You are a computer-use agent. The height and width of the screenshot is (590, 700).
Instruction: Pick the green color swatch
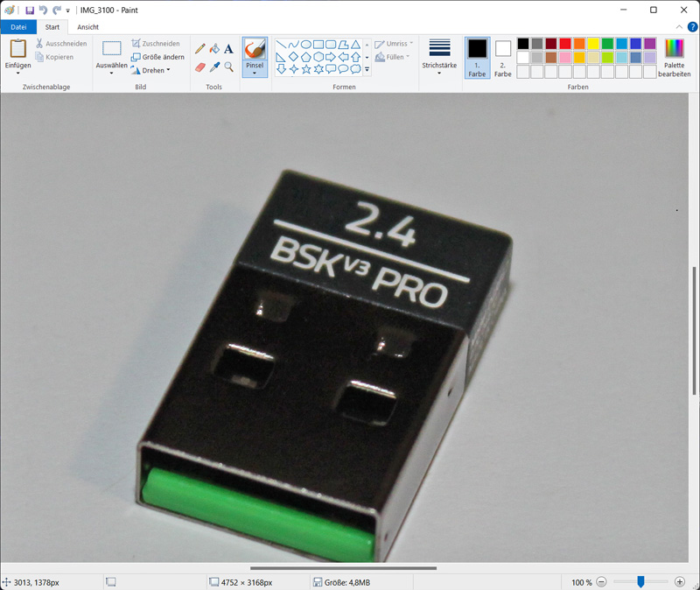(x=607, y=43)
